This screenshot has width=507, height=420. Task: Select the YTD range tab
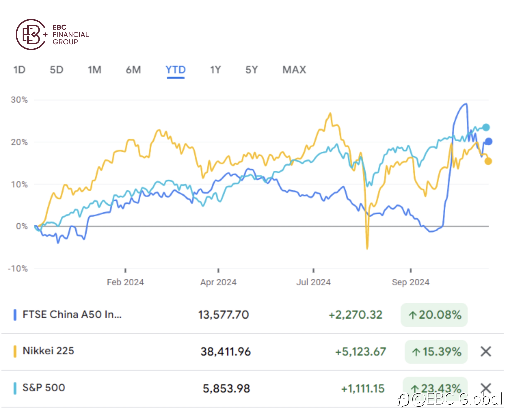(x=176, y=70)
